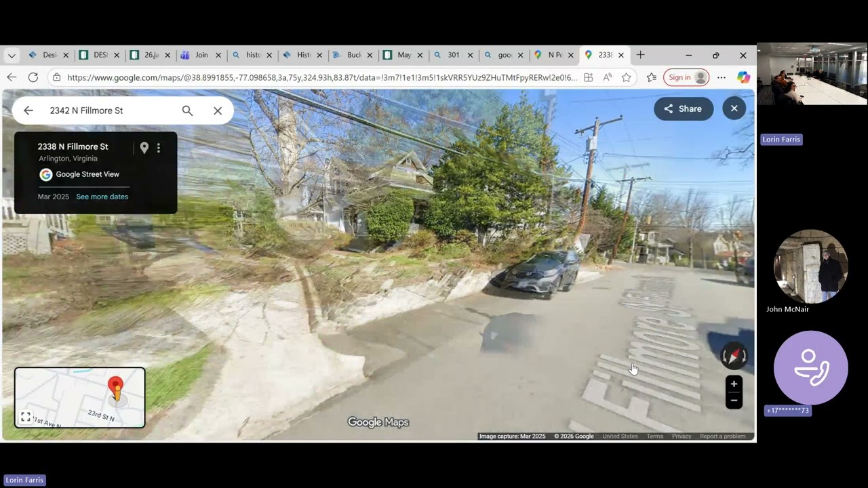The image size is (868, 488).
Task: Exit Street View with the X button
Action: pyautogui.click(x=734, y=108)
